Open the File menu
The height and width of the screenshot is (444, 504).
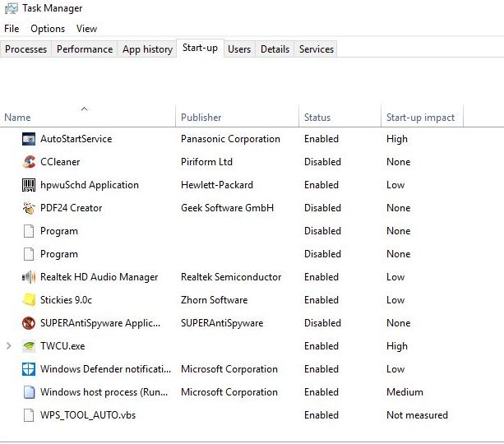[x=12, y=29]
